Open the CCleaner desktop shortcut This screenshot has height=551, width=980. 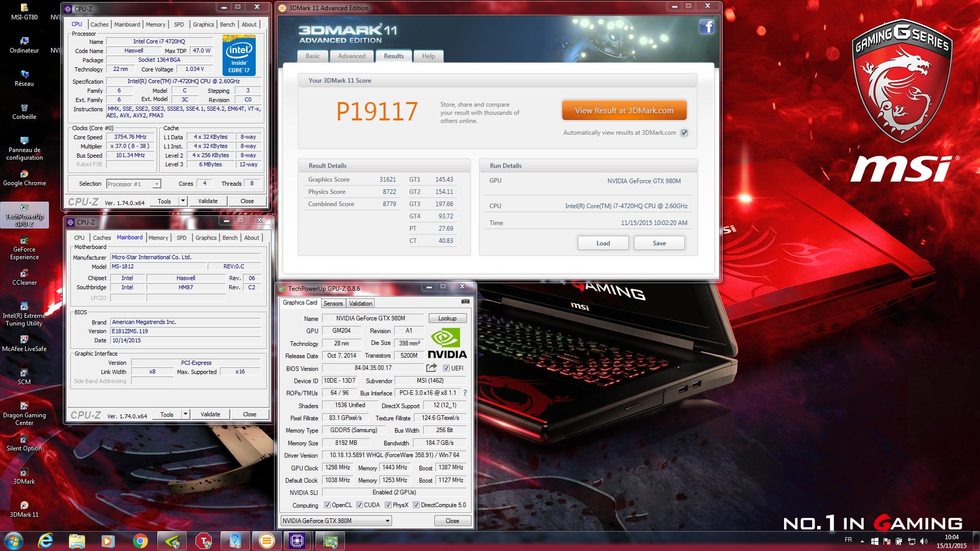24,277
